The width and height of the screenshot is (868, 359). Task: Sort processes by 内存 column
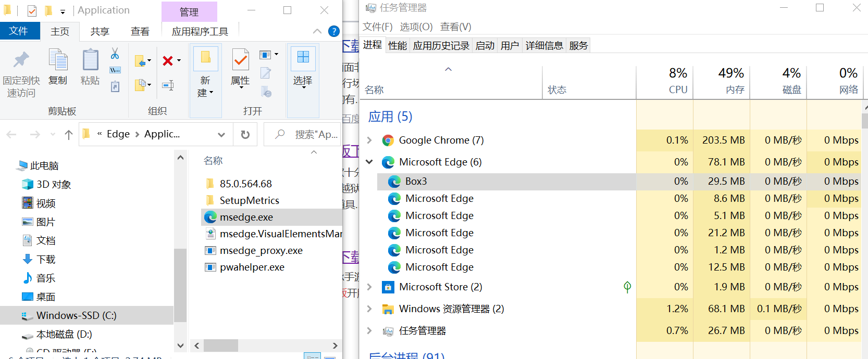pos(722,82)
